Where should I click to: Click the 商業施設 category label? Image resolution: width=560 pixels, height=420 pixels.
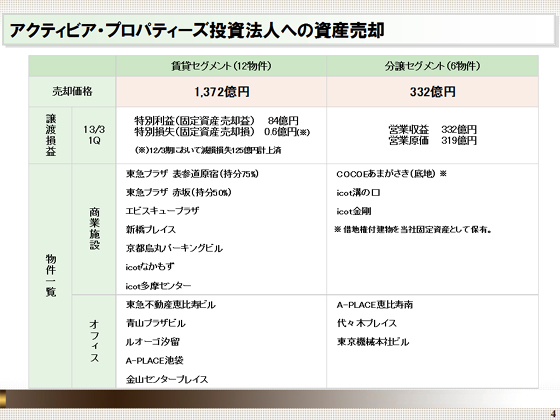[94, 229]
